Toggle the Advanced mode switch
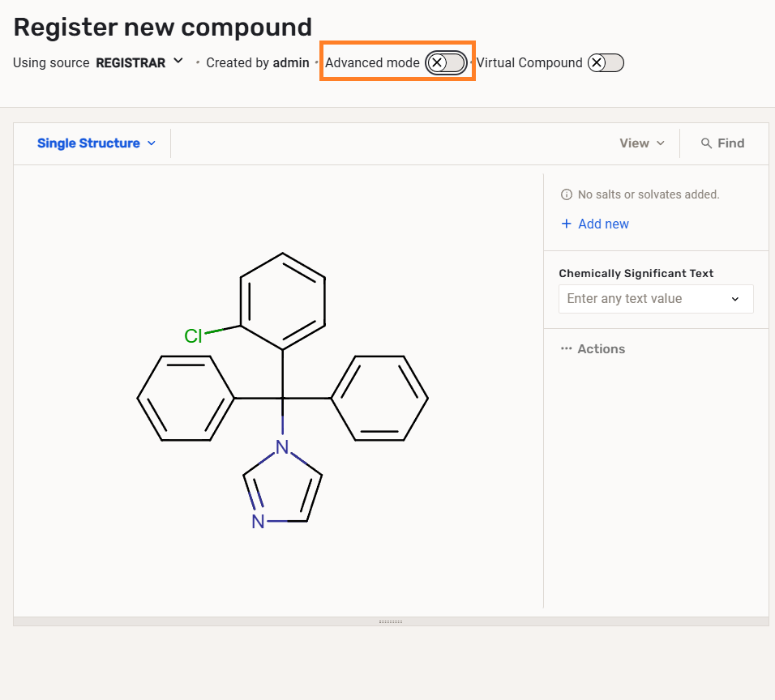This screenshot has height=700, width=775. 446,63
